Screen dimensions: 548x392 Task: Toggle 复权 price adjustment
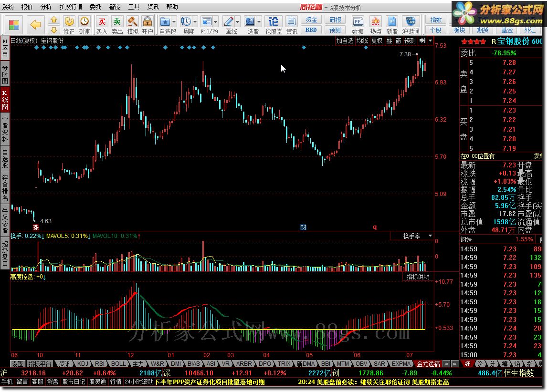click(x=377, y=41)
